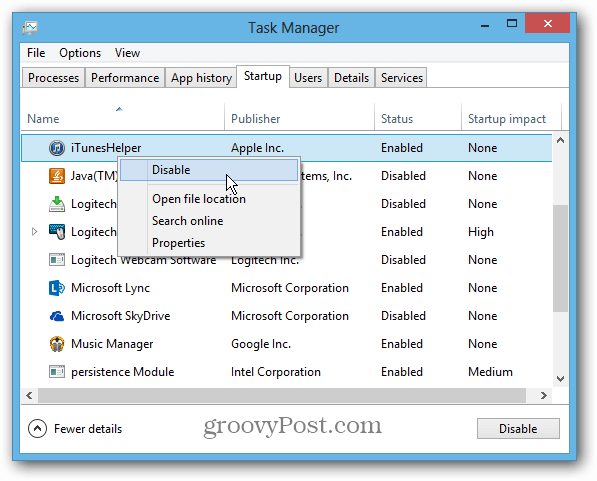Select the Microsoft Lync row name
This screenshot has height=481, width=597.
110,288
